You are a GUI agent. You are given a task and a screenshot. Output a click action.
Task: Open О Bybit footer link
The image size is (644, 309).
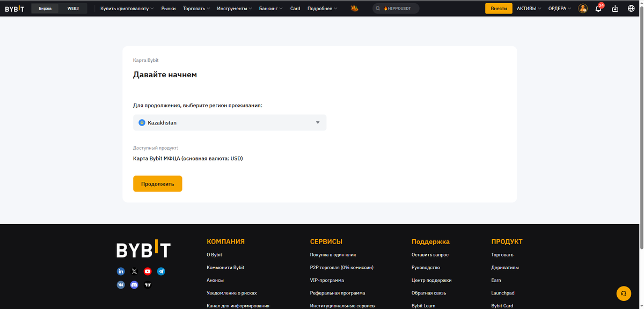point(214,254)
